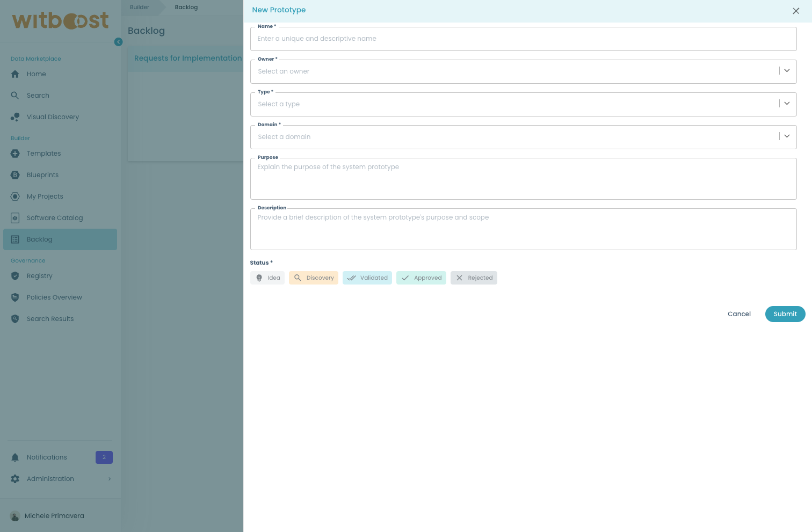Click the Templates icon

(x=15, y=154)
